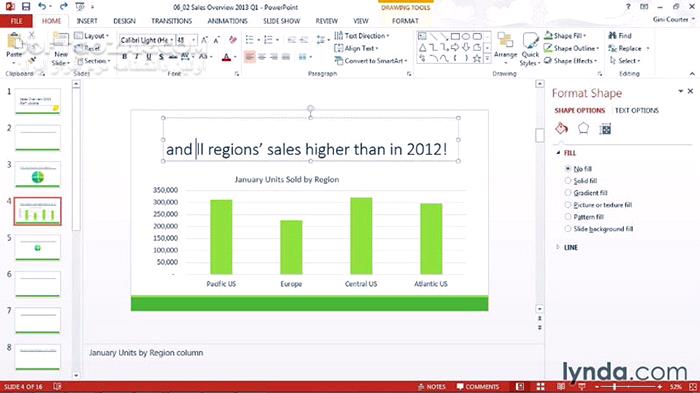Click the Find button
Screen dimensions: 700x393
pyautogui.click(x=620, y=36)
